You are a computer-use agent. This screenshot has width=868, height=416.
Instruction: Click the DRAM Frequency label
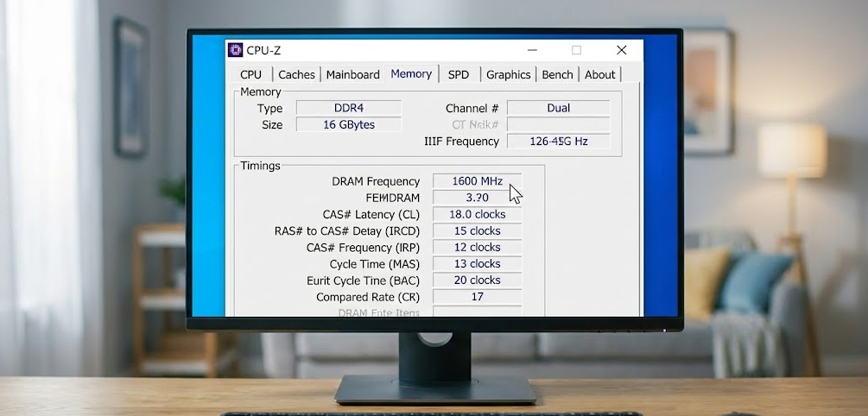click(x=376, y=181)
